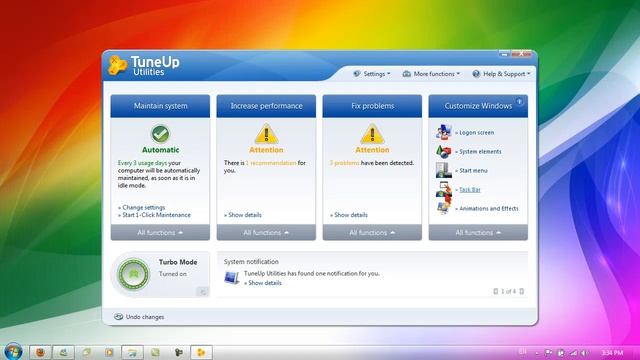Toggle the Turbo Mode round button

pyautogui.click(x=133, y=274)
